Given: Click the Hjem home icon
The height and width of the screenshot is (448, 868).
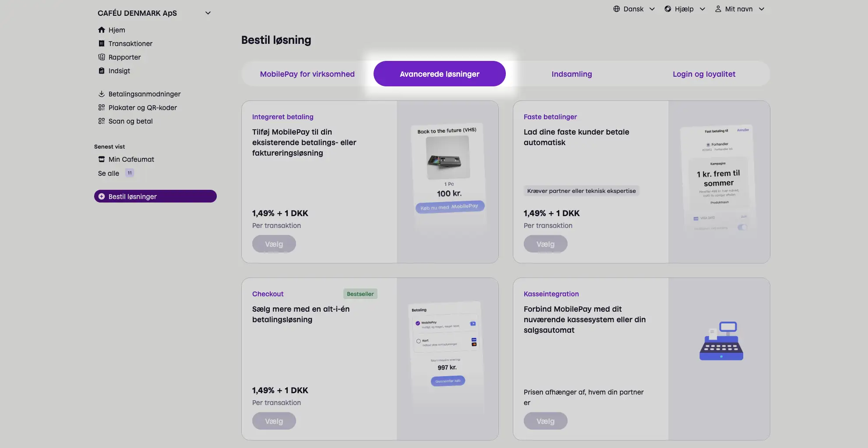Looking at the screenshot, I should [102, 30].
